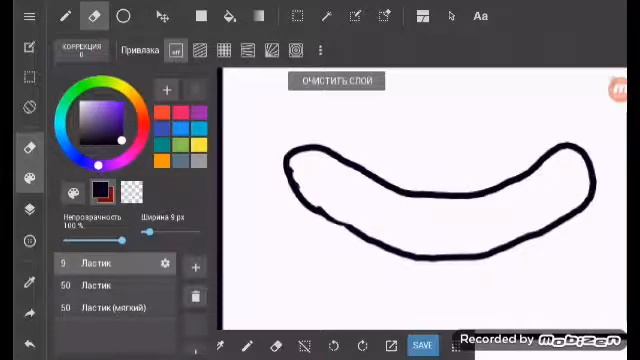Turn snap off with the off button
This screenshot has height=360, width=640.
[x=176, y=51]
